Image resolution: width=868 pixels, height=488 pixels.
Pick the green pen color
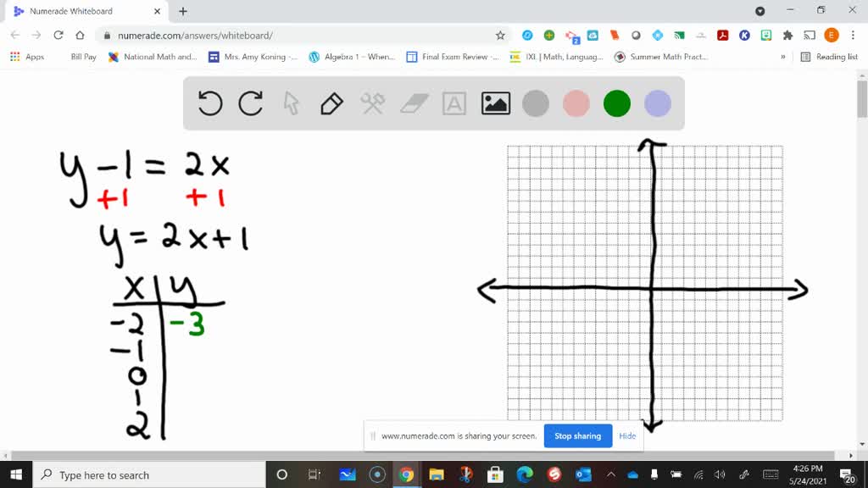pyautogui.click(x=616, y=103)
